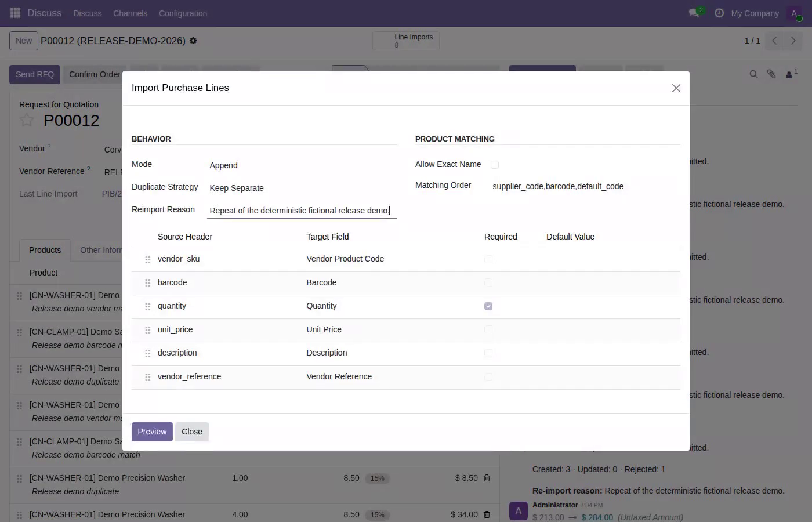The image size is (812, 522).
Task: Grab drag handle of quantity mapping row
Action: tap(148, 306)
